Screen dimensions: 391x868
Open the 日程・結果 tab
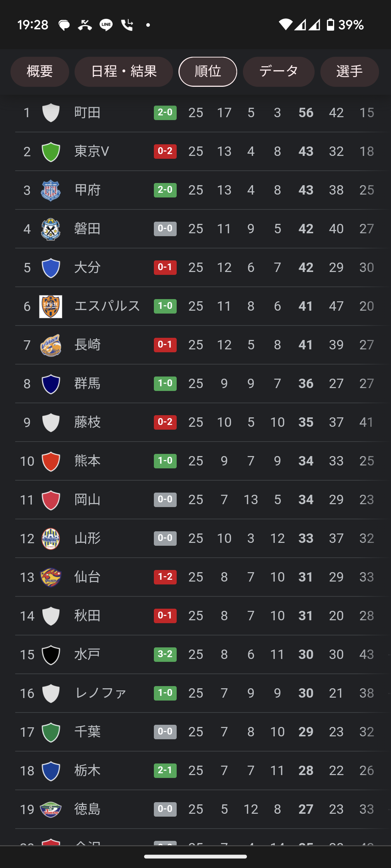[x=124, y=72]
